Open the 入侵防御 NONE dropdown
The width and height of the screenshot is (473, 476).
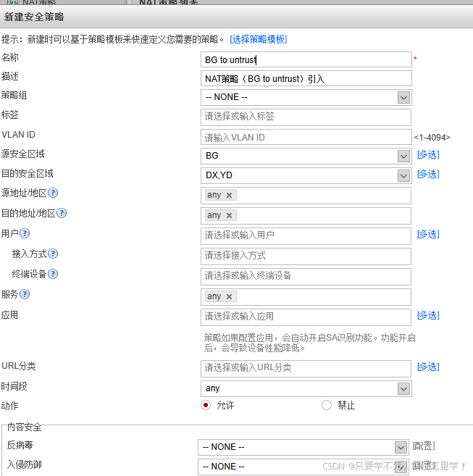coord(303,467)
